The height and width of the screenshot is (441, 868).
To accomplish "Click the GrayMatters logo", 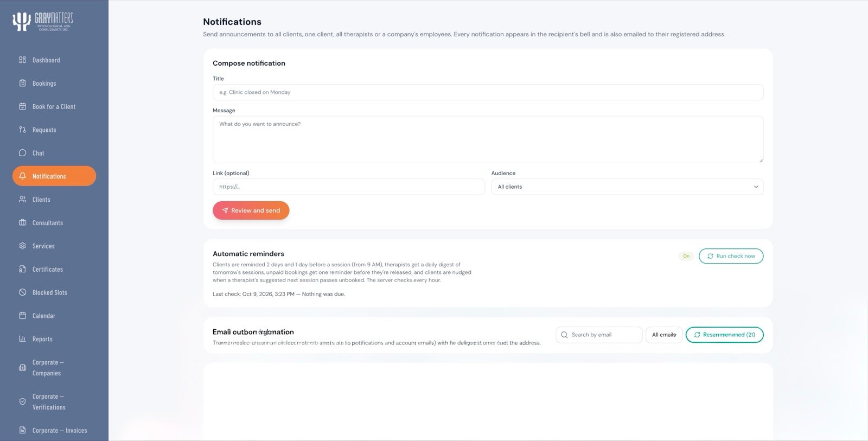I will pyautogui.click(x=42, y=22).
